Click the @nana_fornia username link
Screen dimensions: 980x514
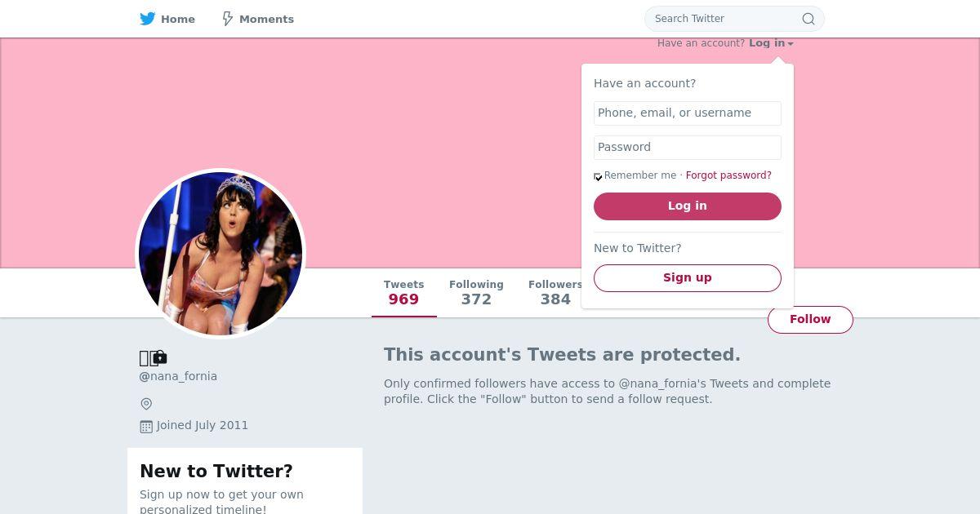coord(178,376)
